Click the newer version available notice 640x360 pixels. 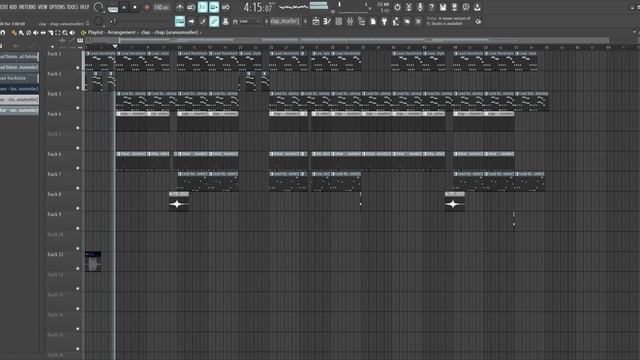pos(448,21)
